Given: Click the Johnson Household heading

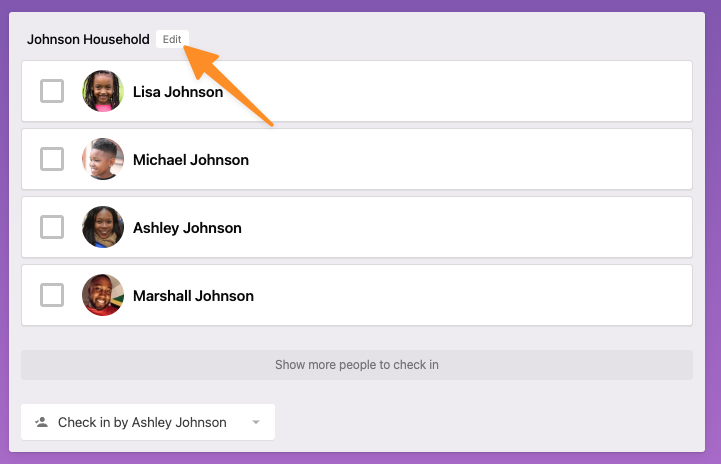Looking at the screenshot, I should click(88, 40).
